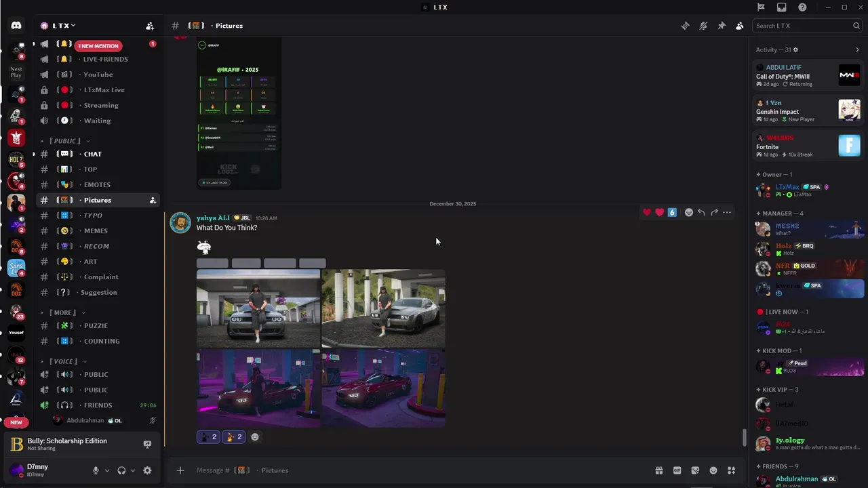The width and height of the screenshot is (868, 488).
Task: Open the EMOTES channel
Action: (98, 184)
